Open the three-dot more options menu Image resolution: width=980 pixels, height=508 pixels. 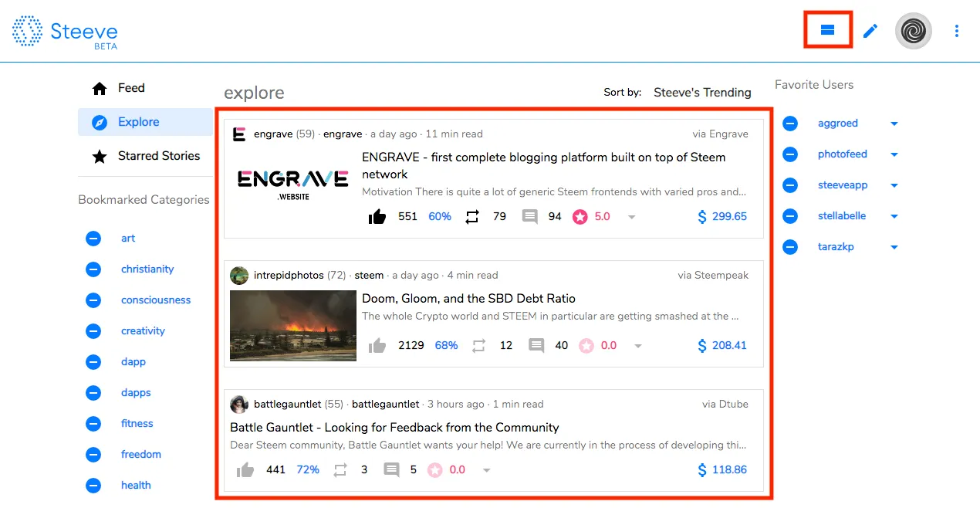click(957, 32)
